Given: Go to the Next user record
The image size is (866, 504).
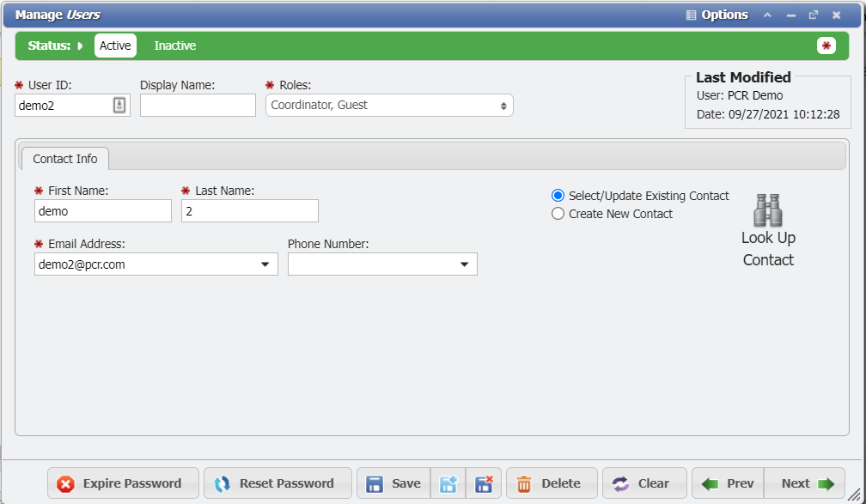Looking at the screenshot, I should (x=806, y=483).
